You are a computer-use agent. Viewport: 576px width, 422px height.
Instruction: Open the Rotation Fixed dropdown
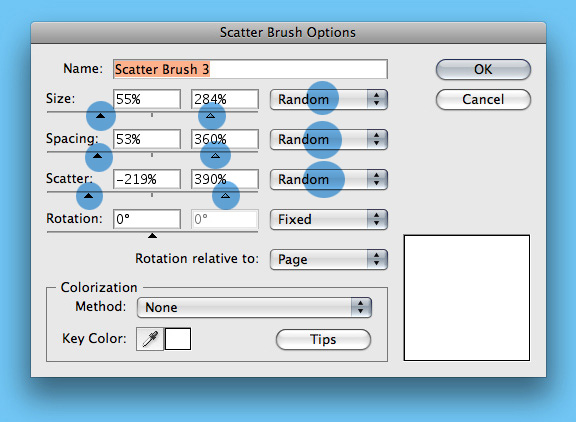[329, 220]
